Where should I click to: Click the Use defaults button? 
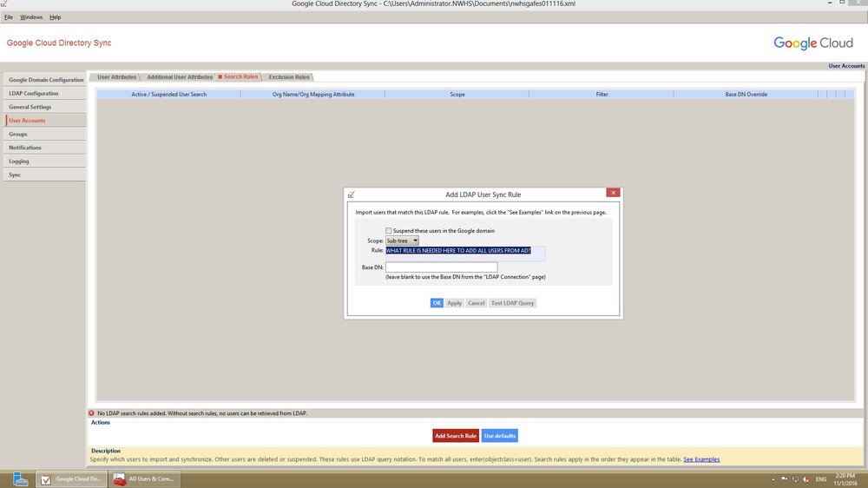coord(500,436)
